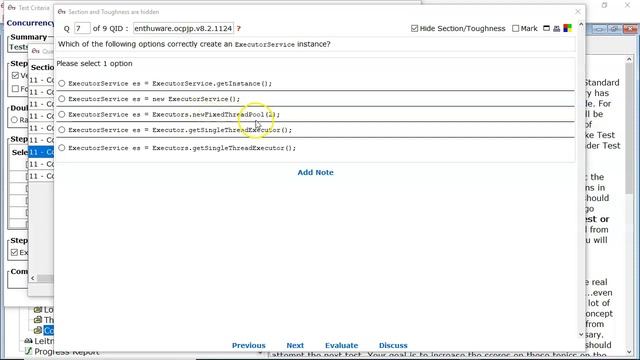Click the key icon in the question dialog title
Viewport: 640px width, 360px height.
62,12
